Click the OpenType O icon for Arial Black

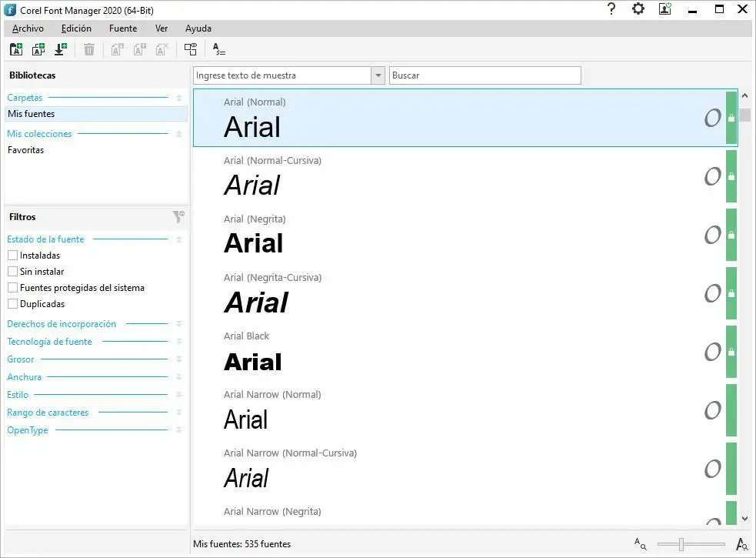[x=713, y=352]
